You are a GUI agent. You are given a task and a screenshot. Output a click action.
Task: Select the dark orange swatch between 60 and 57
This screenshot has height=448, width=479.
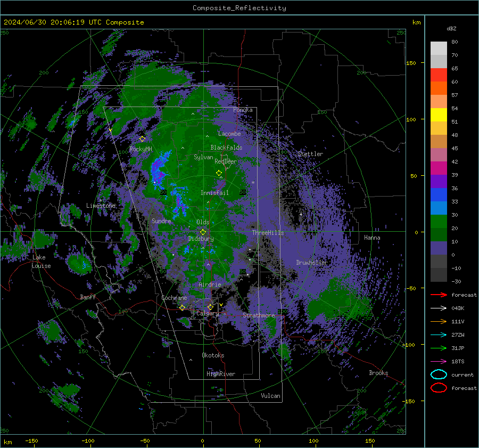pos(439,88)
